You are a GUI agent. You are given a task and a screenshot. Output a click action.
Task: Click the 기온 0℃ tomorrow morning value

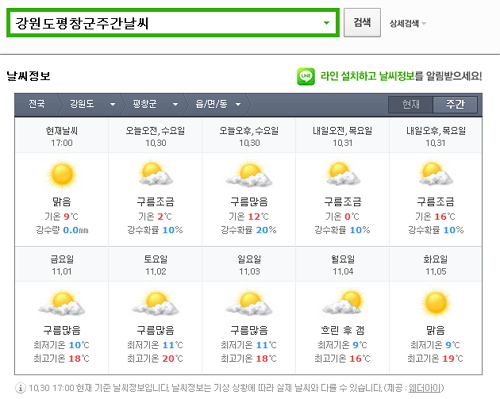tap(343, 217)
